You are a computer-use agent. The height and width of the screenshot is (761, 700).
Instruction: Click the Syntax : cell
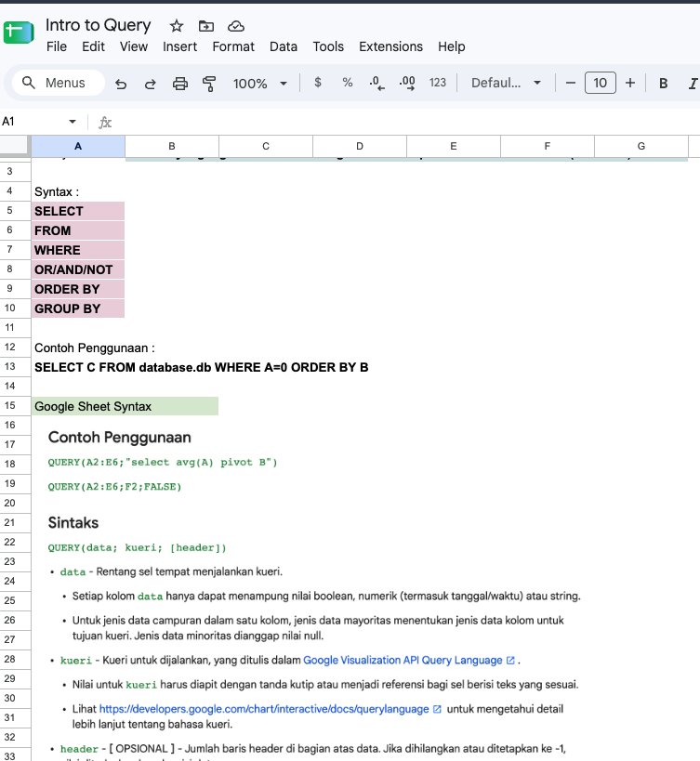tap(78, 191)
